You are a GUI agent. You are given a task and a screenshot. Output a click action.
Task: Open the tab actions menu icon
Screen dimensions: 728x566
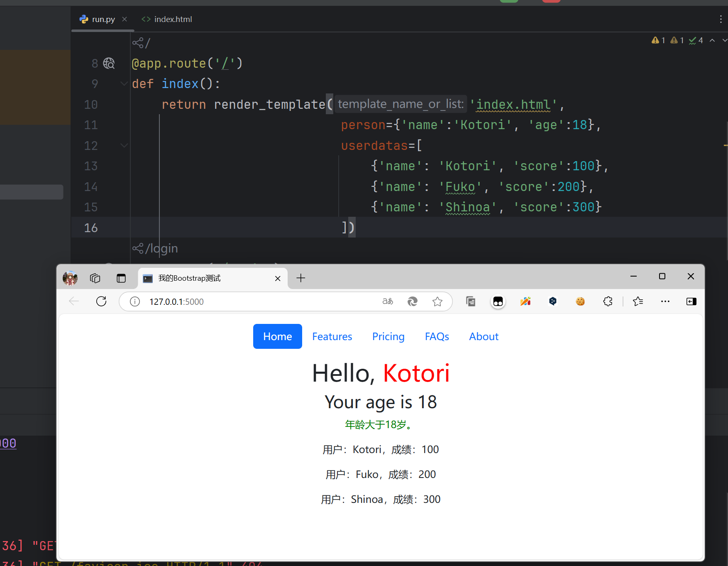pyautogui.click(x=121, y=278)
